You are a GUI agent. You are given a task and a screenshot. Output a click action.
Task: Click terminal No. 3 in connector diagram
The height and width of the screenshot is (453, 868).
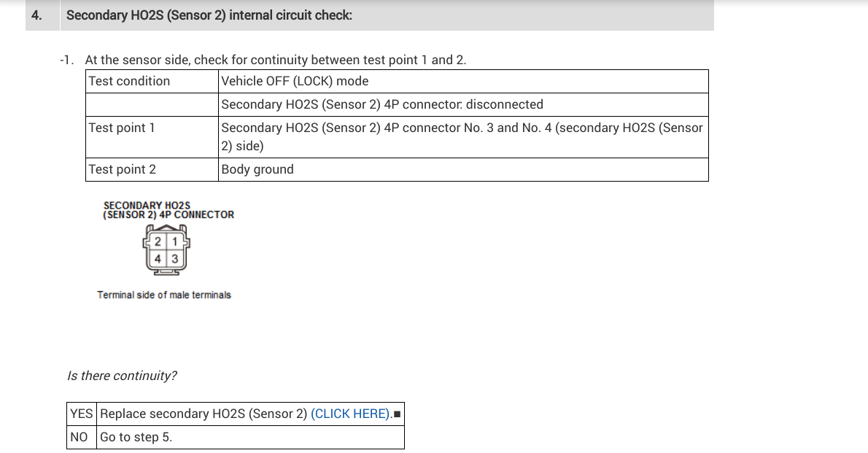[174, 259]
